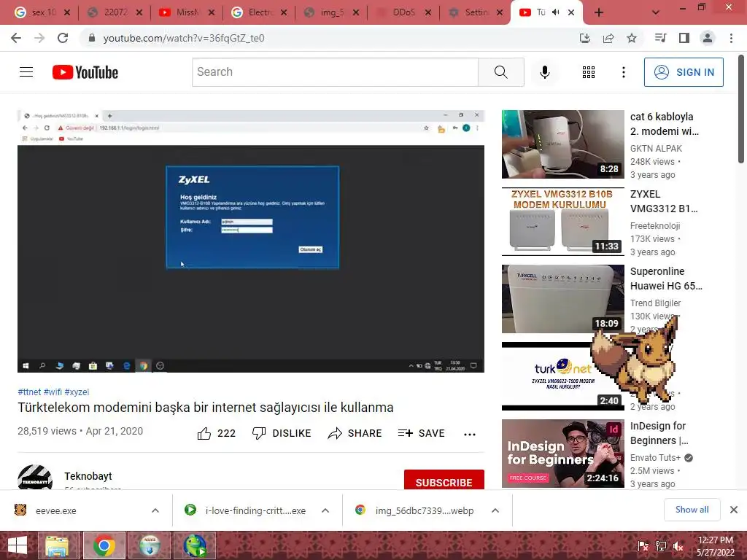The width and height of the screenshot is (747, 560).
Task: Click 'GKTN ALPAK' channel name
Action: click(656, 149)
